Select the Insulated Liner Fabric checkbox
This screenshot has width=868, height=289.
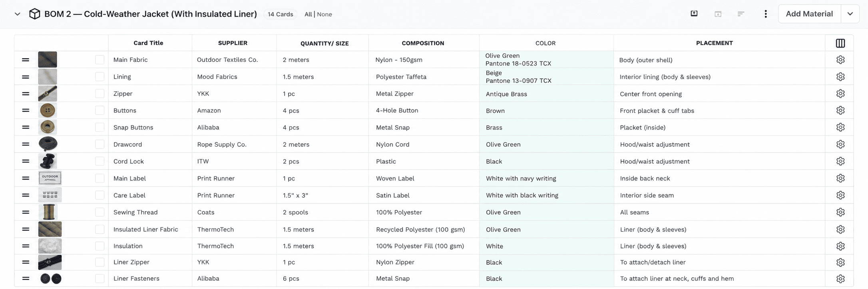pyautogui.click(x=100, y=230)
